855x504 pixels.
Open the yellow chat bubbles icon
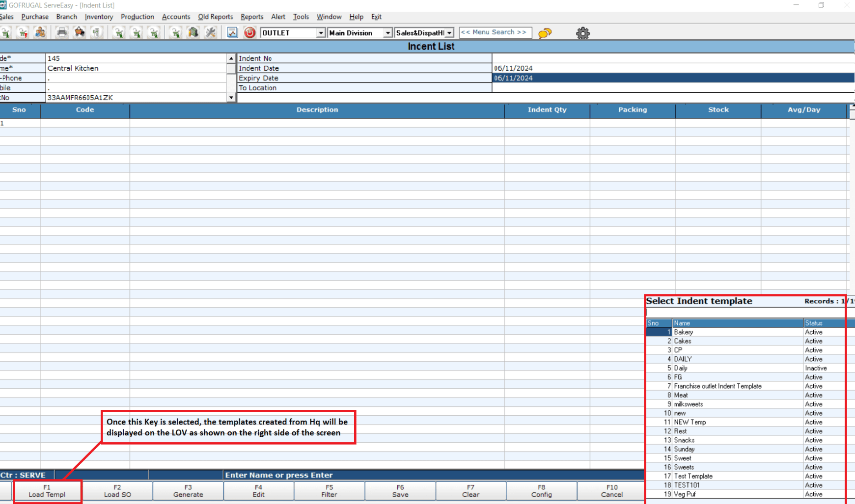coord(545,33)
